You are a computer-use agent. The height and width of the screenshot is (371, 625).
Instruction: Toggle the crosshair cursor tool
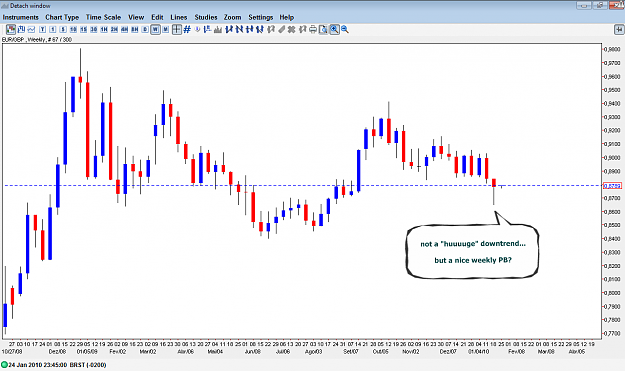[177, 29]
